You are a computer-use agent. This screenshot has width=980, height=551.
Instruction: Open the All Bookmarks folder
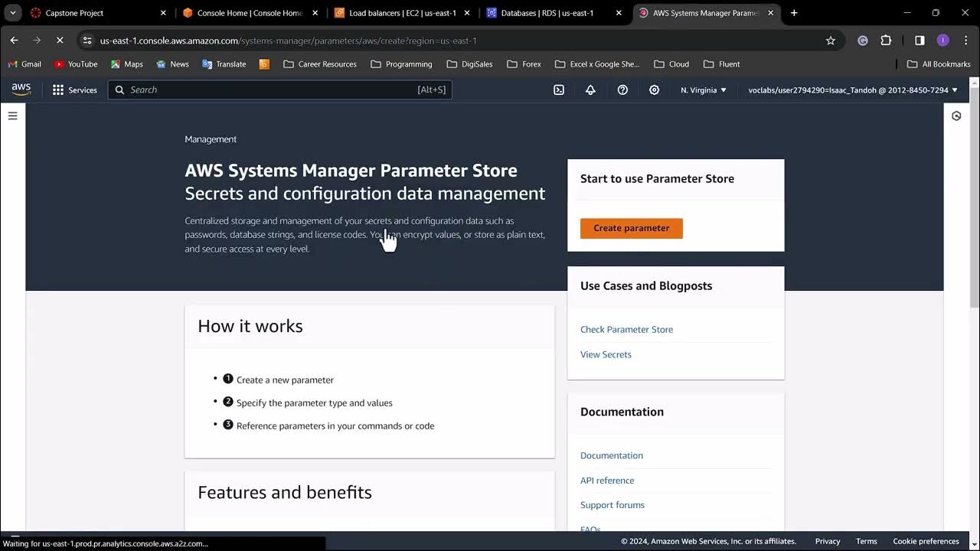(939, 64)
